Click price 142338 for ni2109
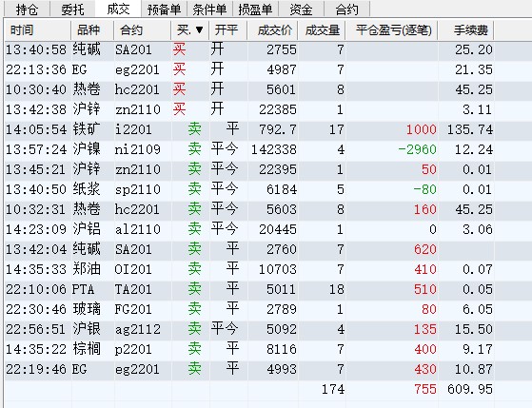This screenshot has width=532, height=408. tap(274, 149)
